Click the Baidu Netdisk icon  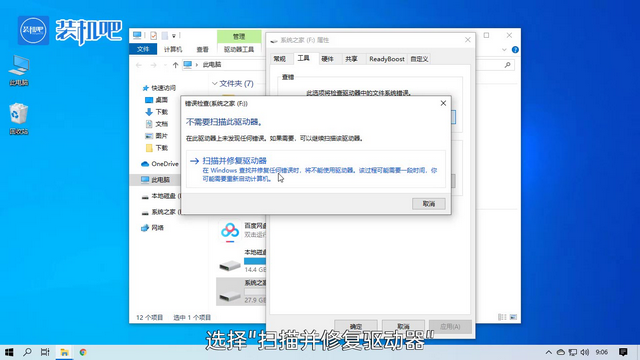pos(230,231)
